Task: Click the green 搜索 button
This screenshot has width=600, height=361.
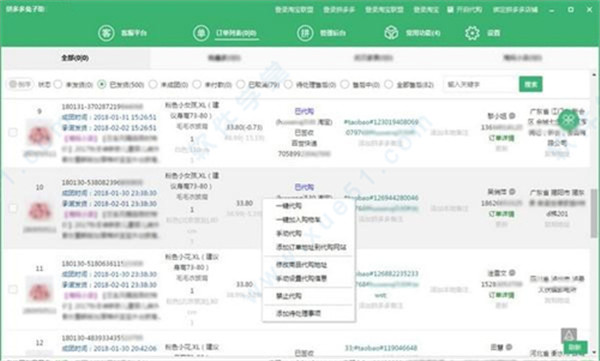Action: pyautogui.click(x=531, y=84)
